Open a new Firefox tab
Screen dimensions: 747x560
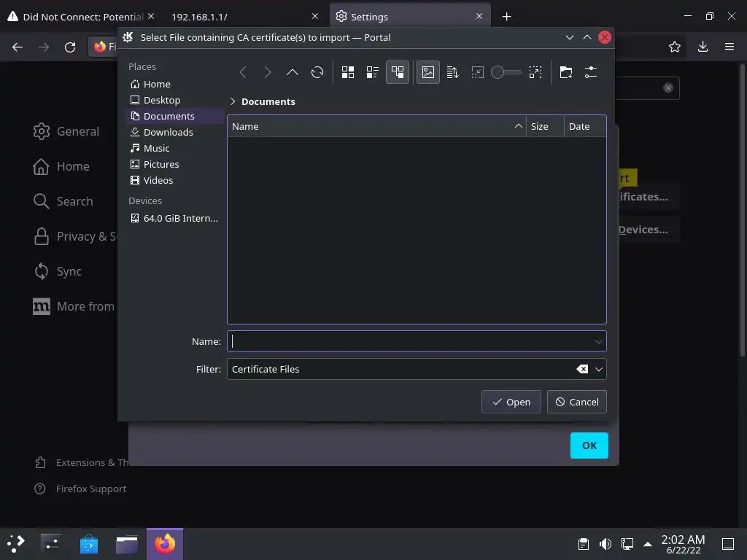506,17
